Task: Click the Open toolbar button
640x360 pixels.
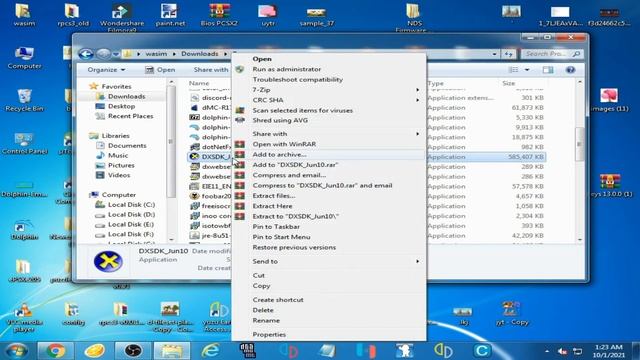Action: point(160,70)
